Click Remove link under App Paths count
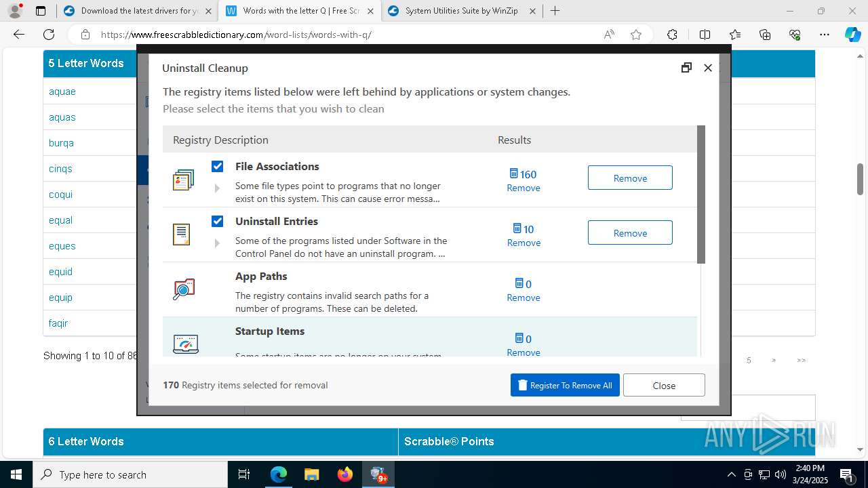868x488 pixels. pos(524,298)
